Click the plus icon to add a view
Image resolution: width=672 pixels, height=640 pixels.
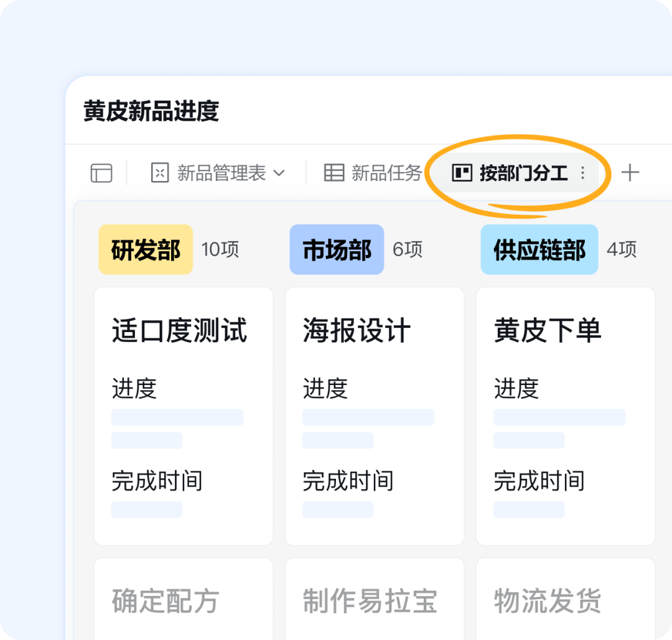point(631,173)
